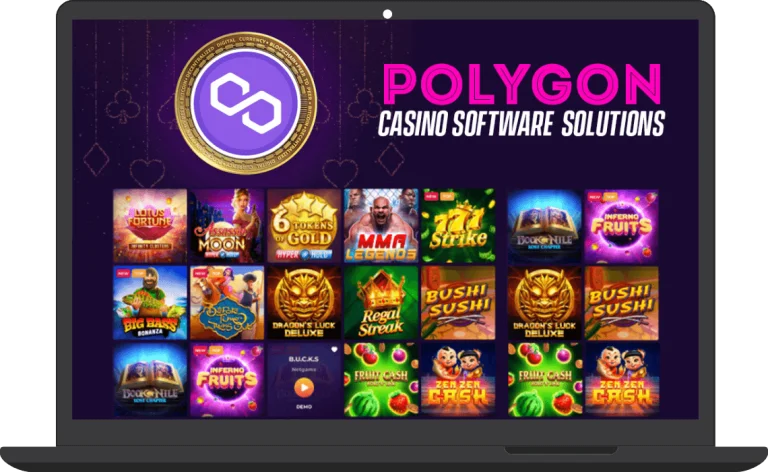The width and height of the screenshot is (768, 472).
Task: Open the leftmost Dragon's Luck Deluxe tile
Action: 304,303
